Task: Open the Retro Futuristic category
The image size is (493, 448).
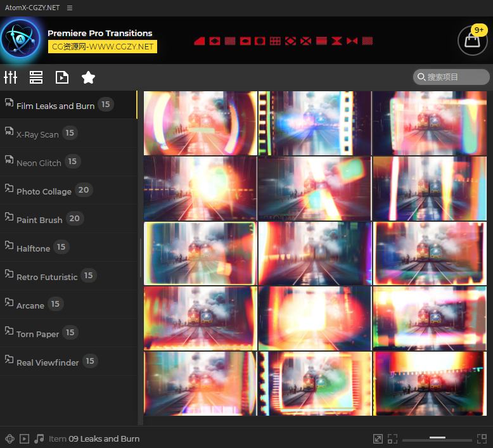Action: coord(68,276)
